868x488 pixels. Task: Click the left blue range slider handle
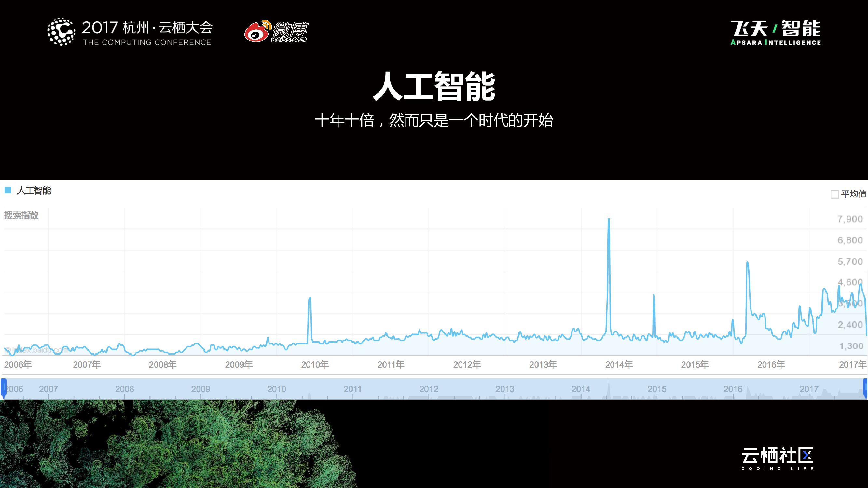pos(3,388)
